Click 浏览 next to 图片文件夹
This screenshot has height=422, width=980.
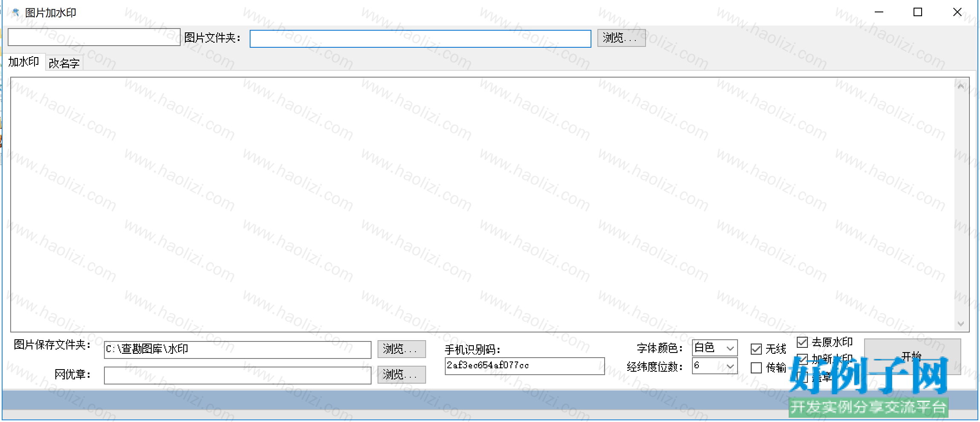tap(621, 38)
